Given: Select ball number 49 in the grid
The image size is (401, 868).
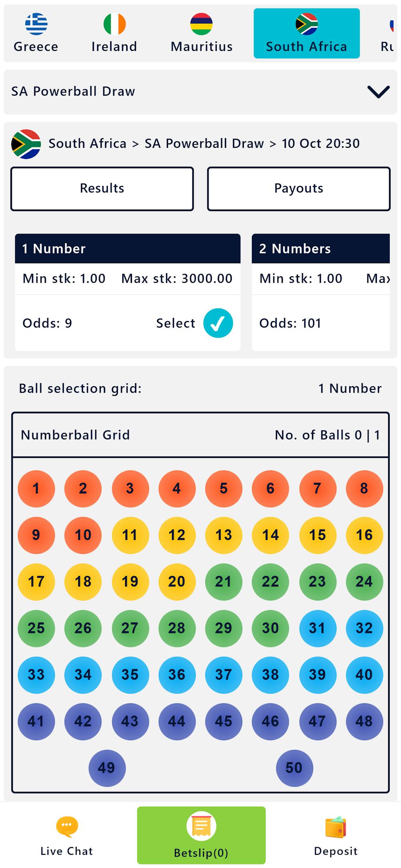Looking at the screenshot, I should click(107, 768).
